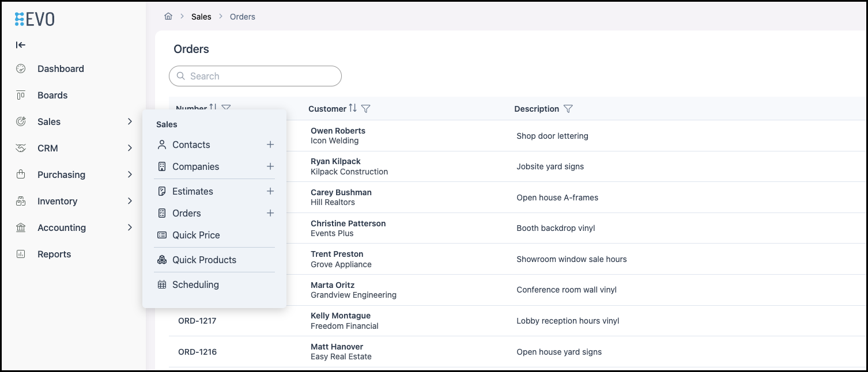Click the Orders search field
The height and width of the screenshot is (372, 868).
click(x=255, y=76)
